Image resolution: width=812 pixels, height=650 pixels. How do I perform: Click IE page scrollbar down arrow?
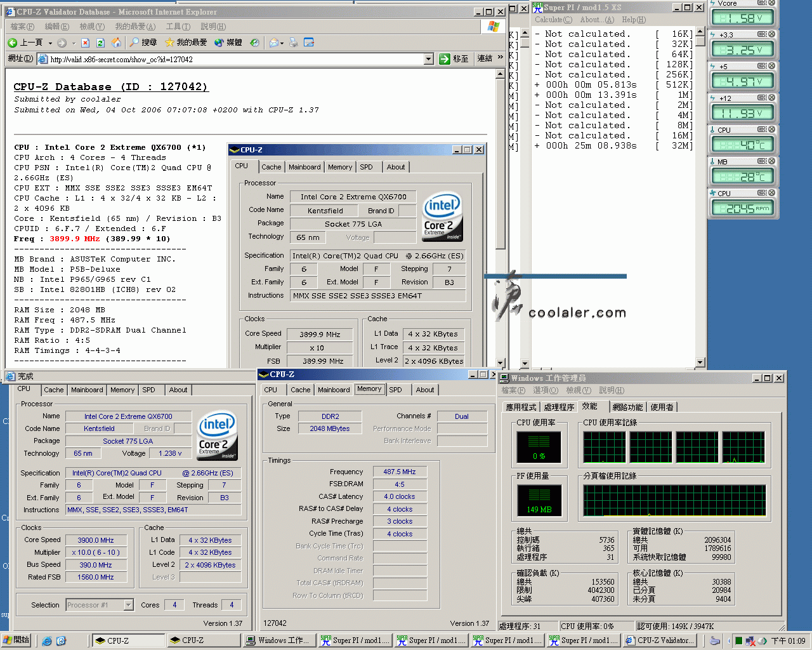tap(501, 363)
